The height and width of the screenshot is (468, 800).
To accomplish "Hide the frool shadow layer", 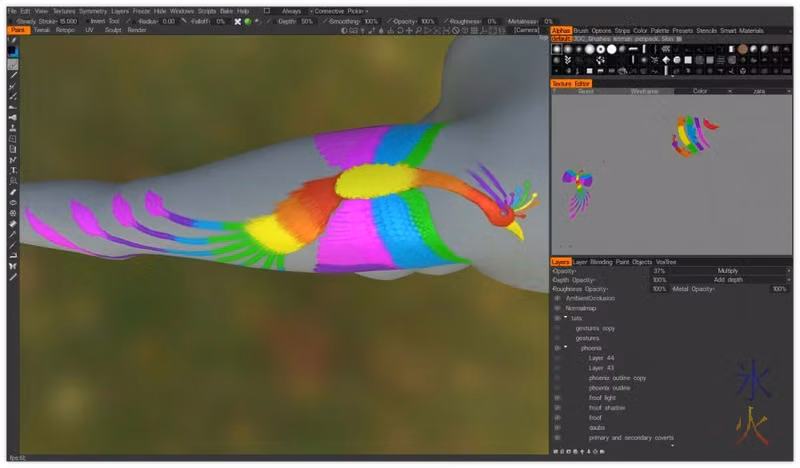I will pyautogui.click(x=557, y=408).
